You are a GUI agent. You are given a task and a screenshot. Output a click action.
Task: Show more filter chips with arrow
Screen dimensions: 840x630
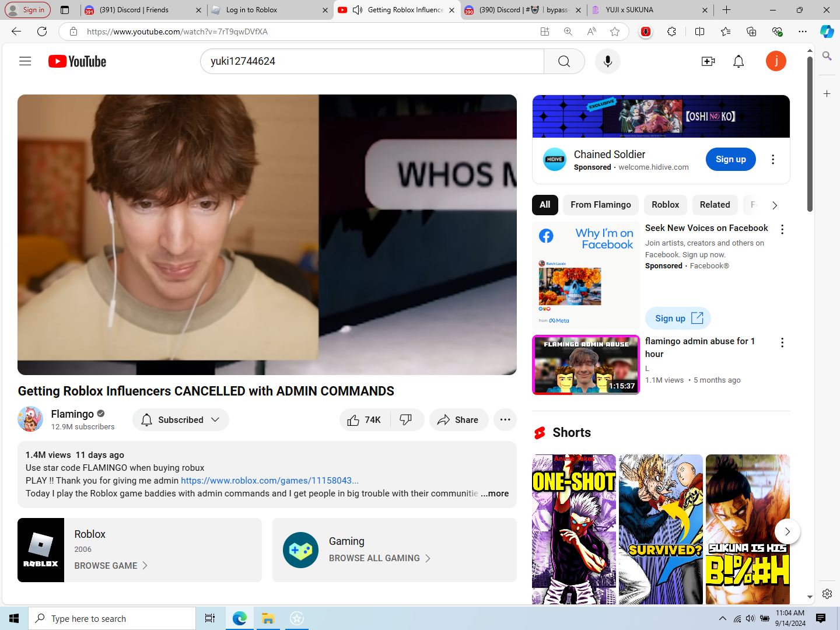(775, 205)
